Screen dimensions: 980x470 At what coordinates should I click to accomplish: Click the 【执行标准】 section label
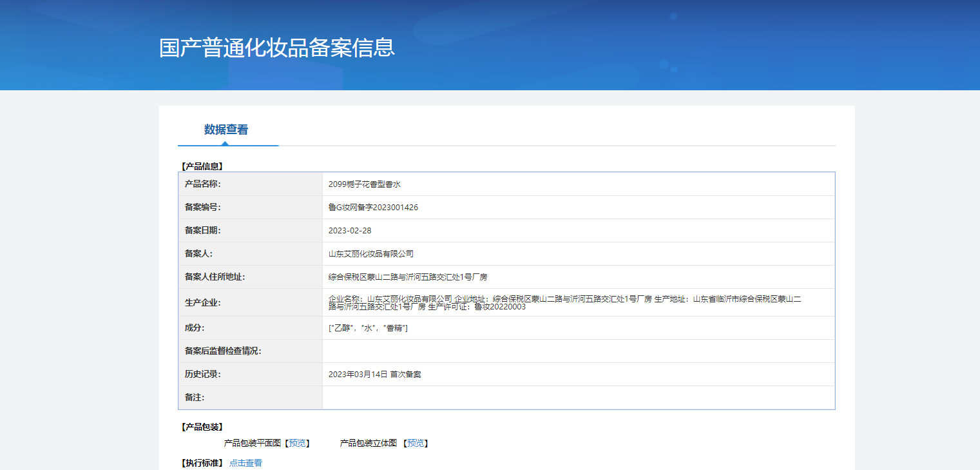[x=202, y=463]
